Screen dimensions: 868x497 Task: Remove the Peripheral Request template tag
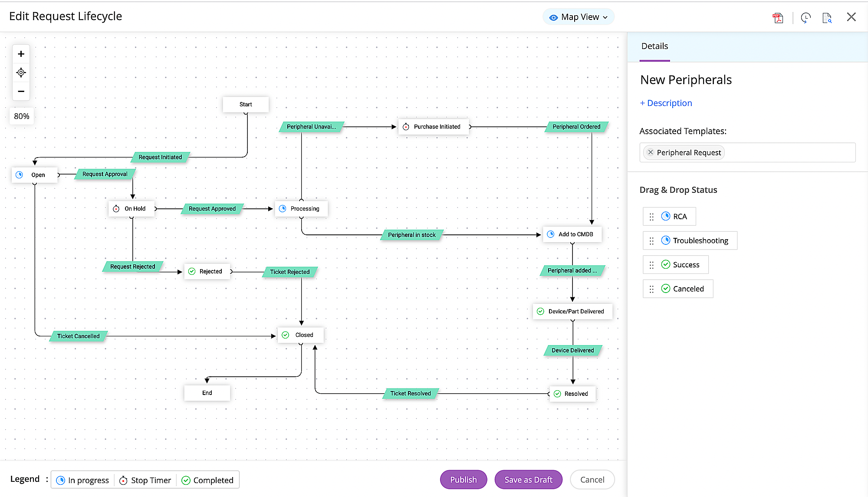coord(650,152)
